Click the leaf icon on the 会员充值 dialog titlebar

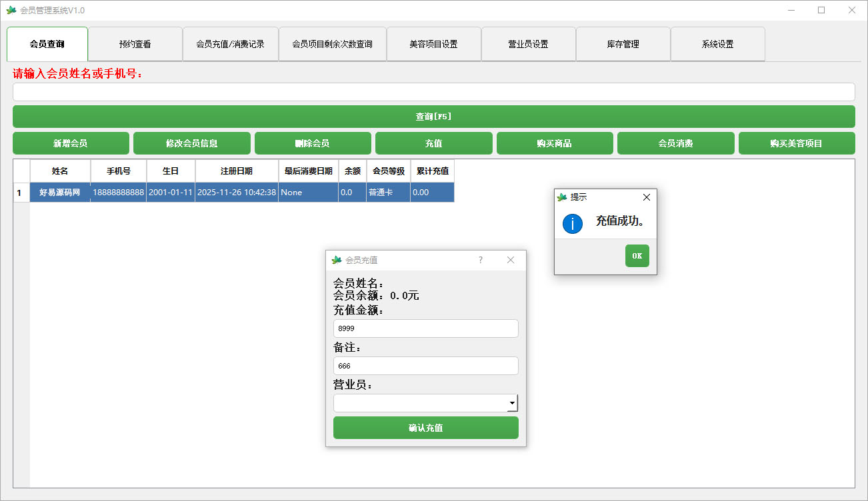(x=335, y=260)
